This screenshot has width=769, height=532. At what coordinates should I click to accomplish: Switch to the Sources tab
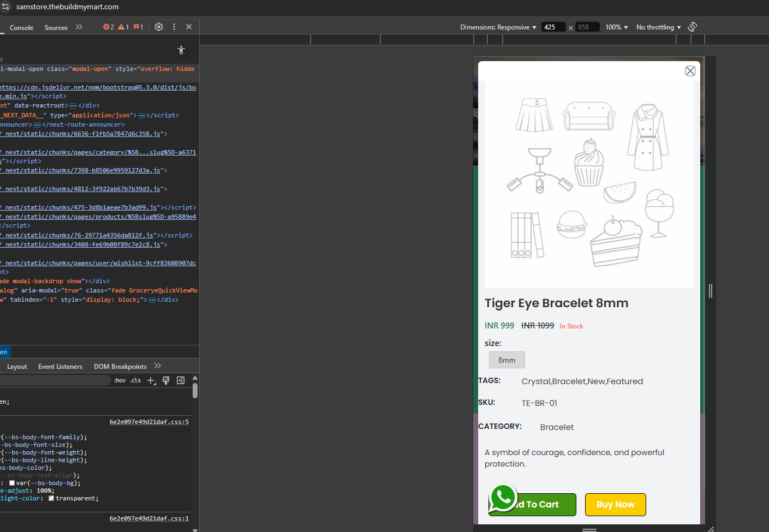click(x=56, y=27)
